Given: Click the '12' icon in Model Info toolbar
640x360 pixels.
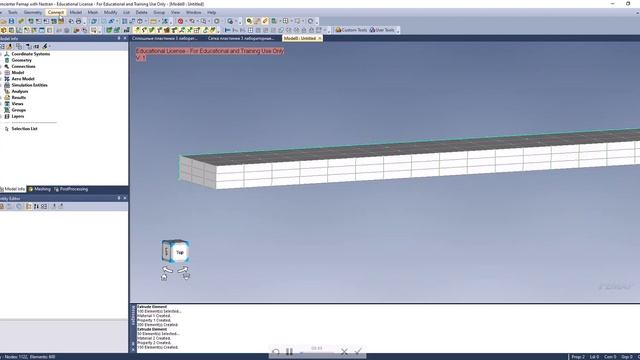Looking at the screenshot, I should (36, 47).
